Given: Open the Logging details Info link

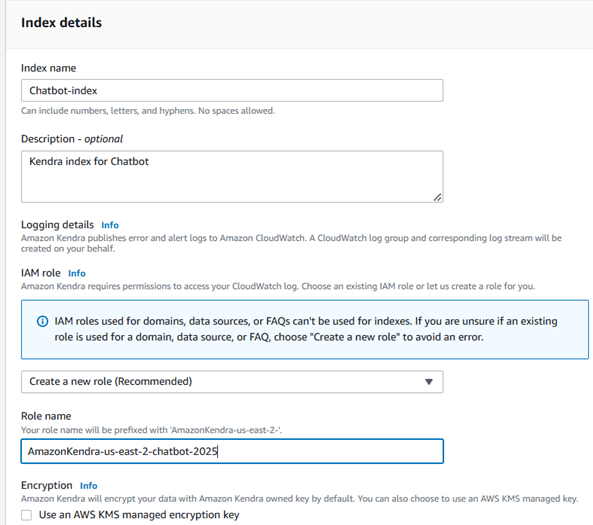Looking at the screenshot, I should (110, 225).
